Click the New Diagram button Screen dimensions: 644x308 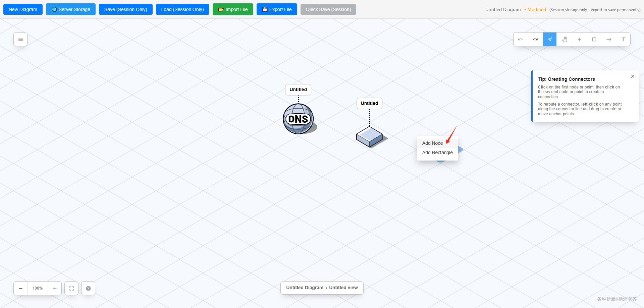23,9
